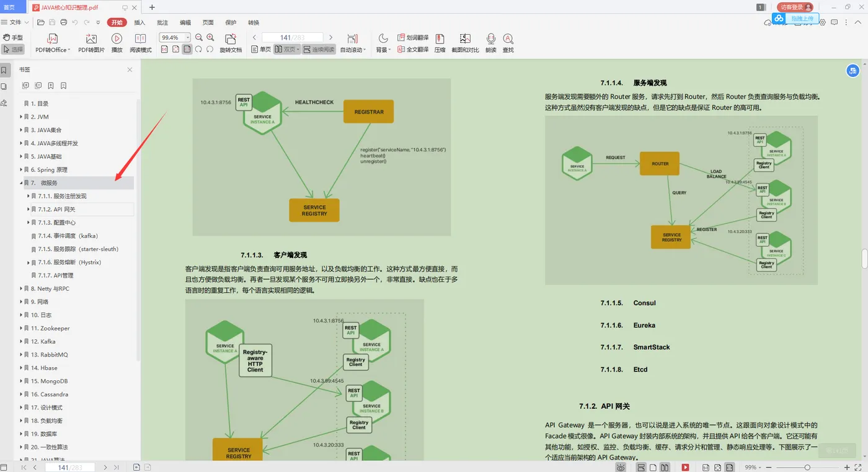Open the 查找 search tool

click(x=508, y=43)
